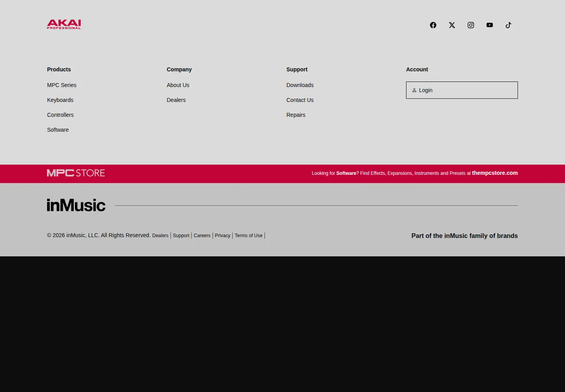Open the Contact Us link
Screen dimensions: 565x392
tap(300, 100)
